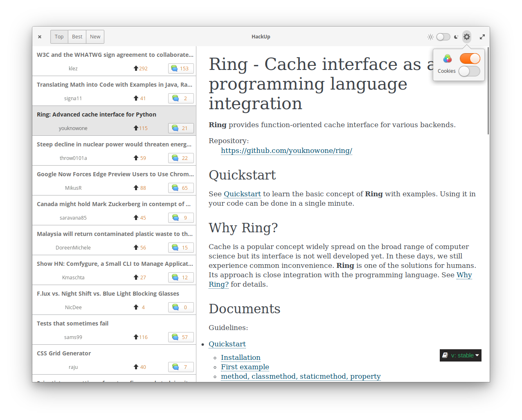Toggle the light/dark theme switch
Image resolution: width=522 pixels, height=420 pixels.
(443, 37)
